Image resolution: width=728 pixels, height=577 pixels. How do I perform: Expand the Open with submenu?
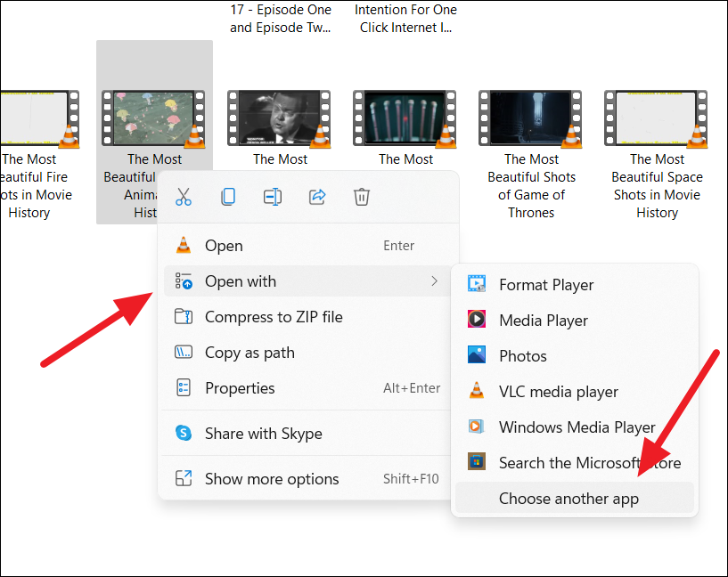point(307,281)
